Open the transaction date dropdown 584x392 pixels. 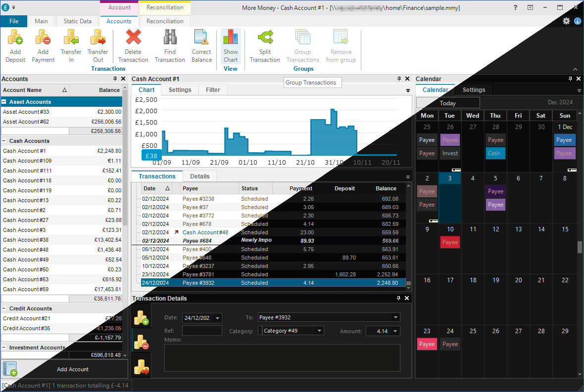point(217,318)
